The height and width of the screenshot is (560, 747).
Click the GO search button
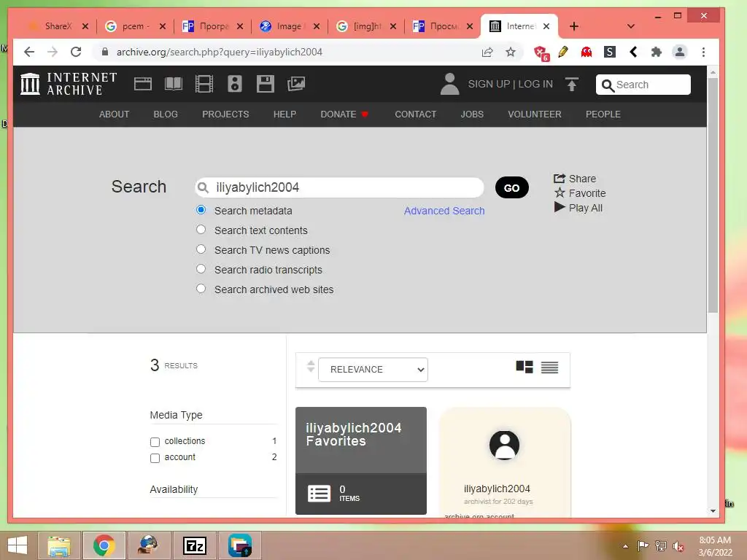tap(511, 187)
